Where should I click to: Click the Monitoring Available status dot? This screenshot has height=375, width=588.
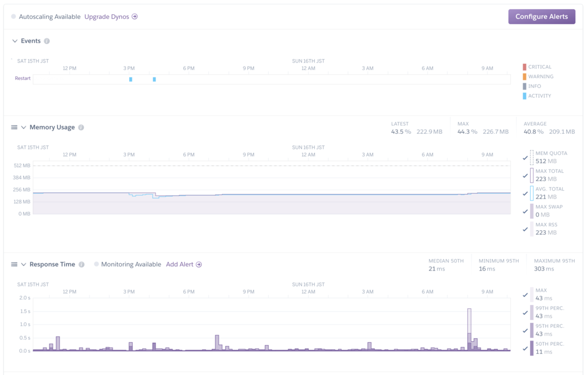96,264
